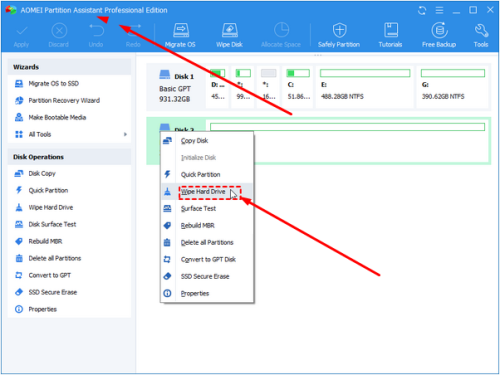Viewport: 500px width, 375px height.
Task: Click the Disk 1 drive icon
Action: click(x=165, y=74)
